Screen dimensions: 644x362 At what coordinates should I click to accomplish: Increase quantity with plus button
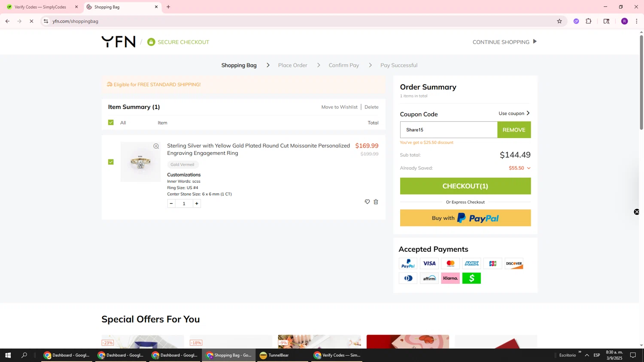pos(197,203)
